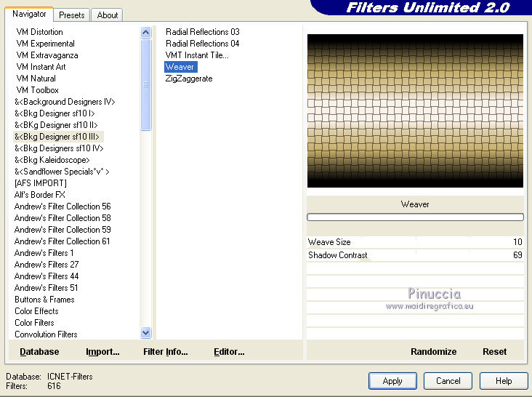The image size is (532, 397).
Task: Click the category list scroll-down arrow
Action: pyautogui.click(x=145, y=333)
